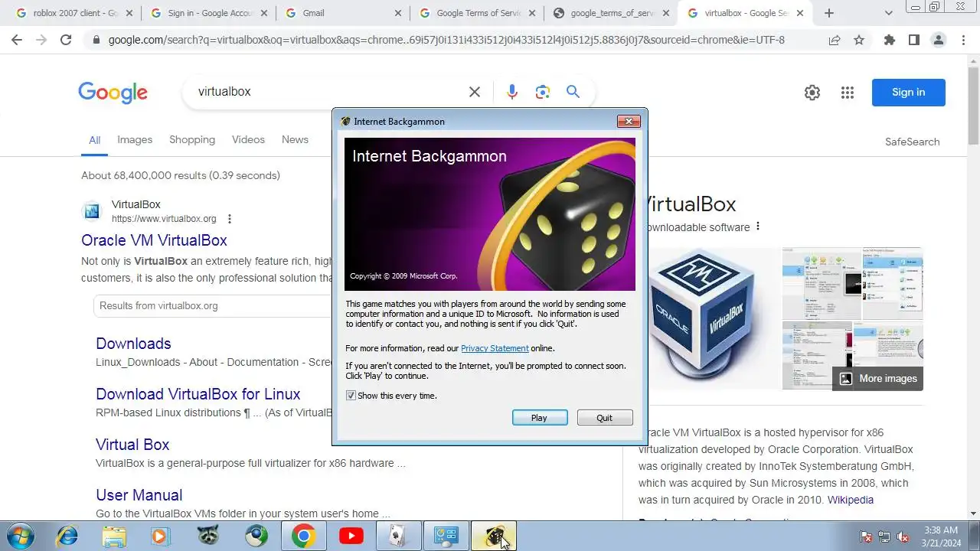Open the 'Virtual Box' sitelink

(x=132, y=445)
